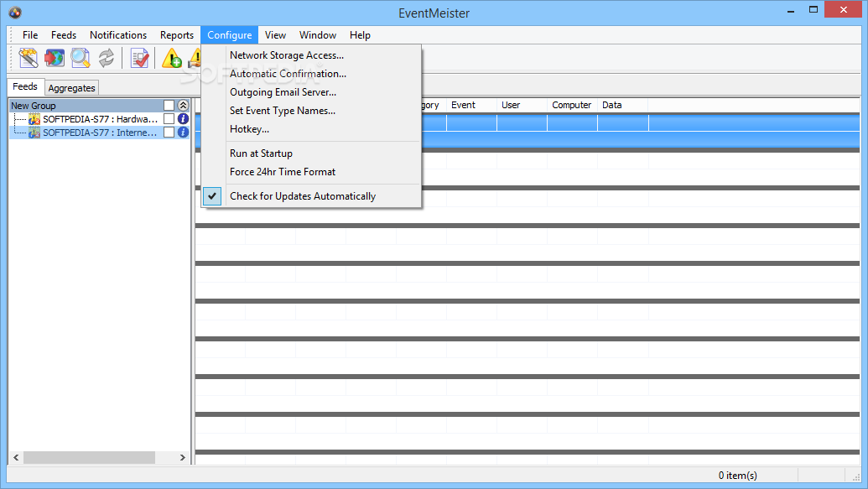Collapse the New Group with double chevron
Viewport: 868px width, 489px height.
pyautogui.click(x=183, y=105)
